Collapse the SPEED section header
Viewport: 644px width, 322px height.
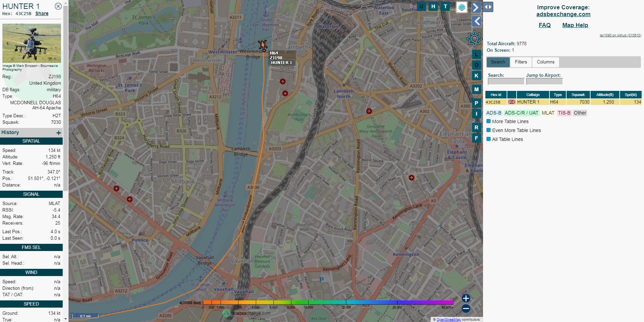point(31,304)
